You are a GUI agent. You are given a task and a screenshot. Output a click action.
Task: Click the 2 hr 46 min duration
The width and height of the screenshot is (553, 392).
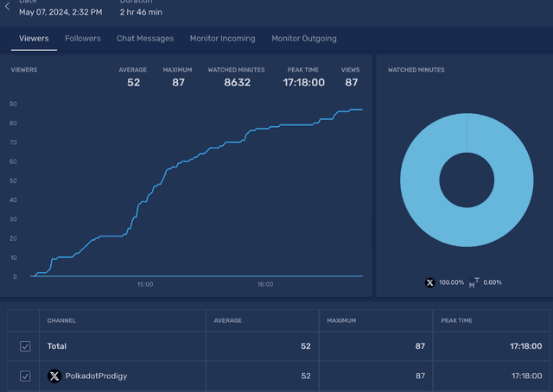click(x=141, y=12)
